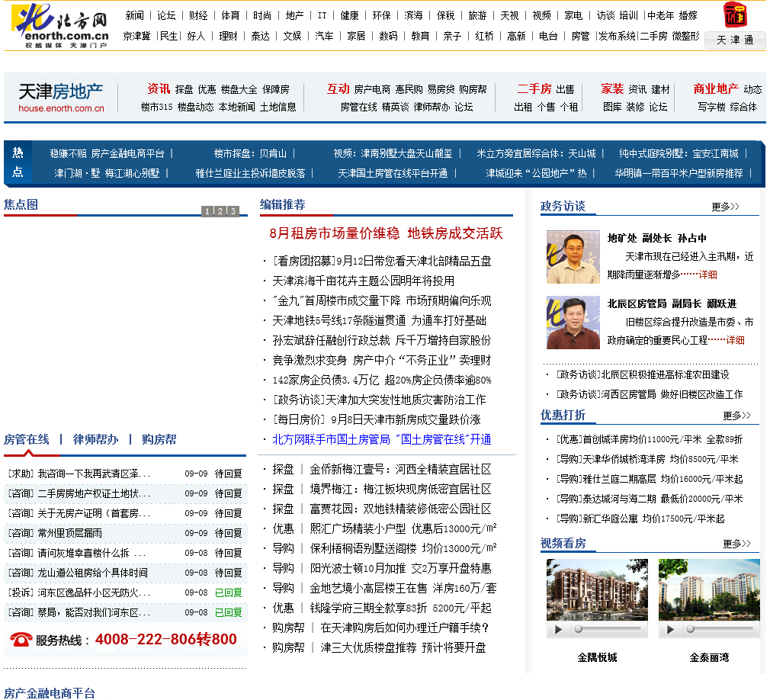Open article 天津滨海千亩花卉主题公园明年将投用
770x700 pixels.
pos(363,281)
